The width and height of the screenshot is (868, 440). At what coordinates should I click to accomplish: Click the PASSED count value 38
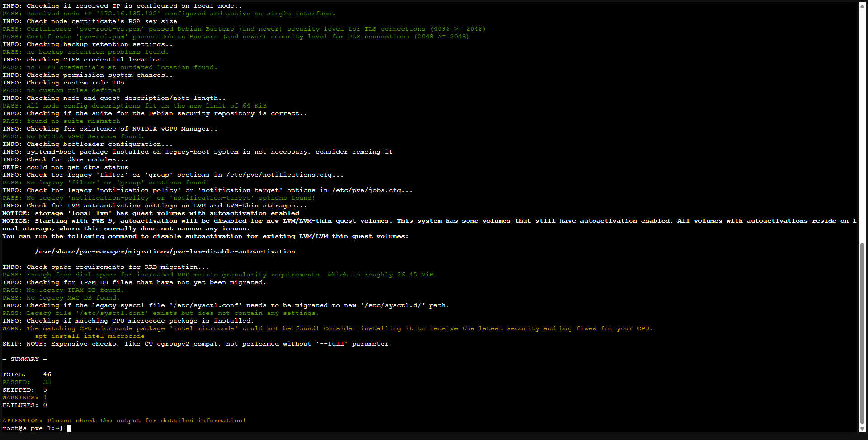coord(47,382)
